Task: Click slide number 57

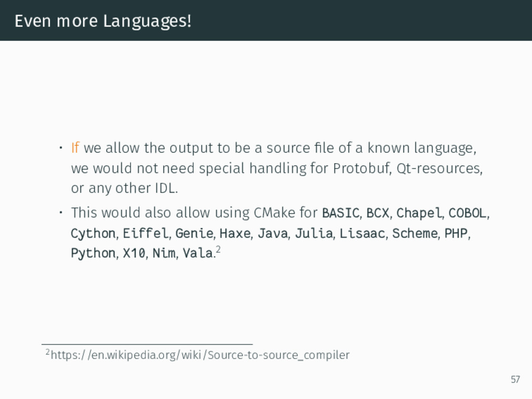Action: (515, 379)
